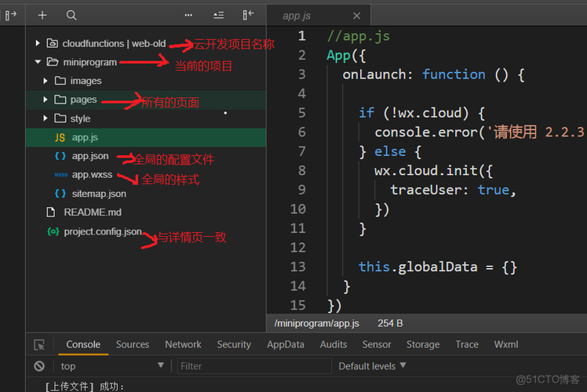Close the app.js editor tab
The image size is (587, 392).
point(357,16)
